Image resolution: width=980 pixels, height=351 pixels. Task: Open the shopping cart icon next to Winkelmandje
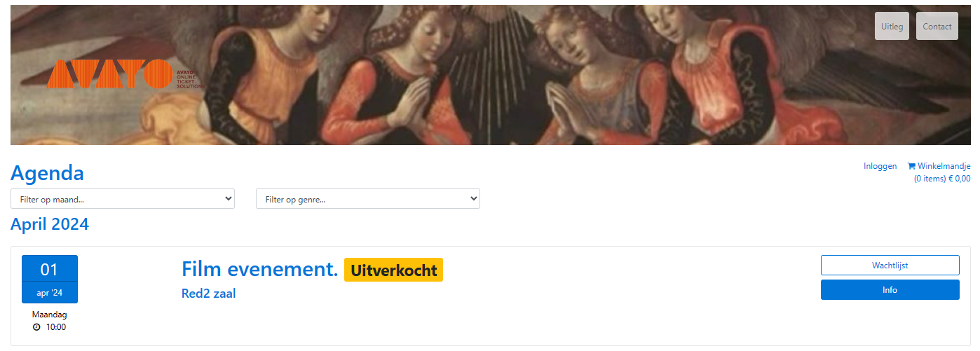(x=911, y=166)
